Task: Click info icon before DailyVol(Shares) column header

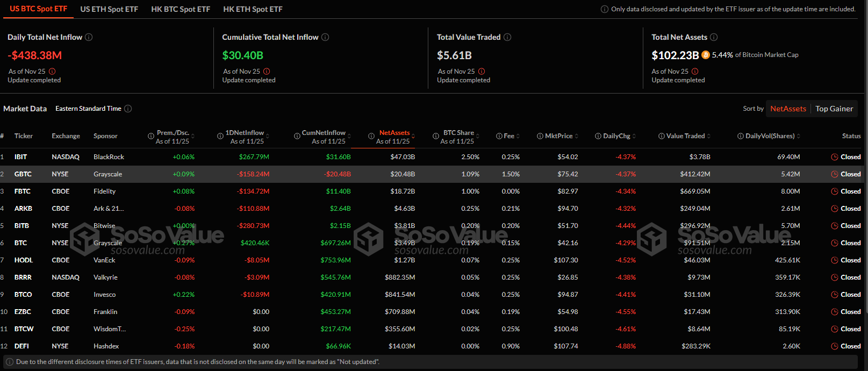Action: 741,137
